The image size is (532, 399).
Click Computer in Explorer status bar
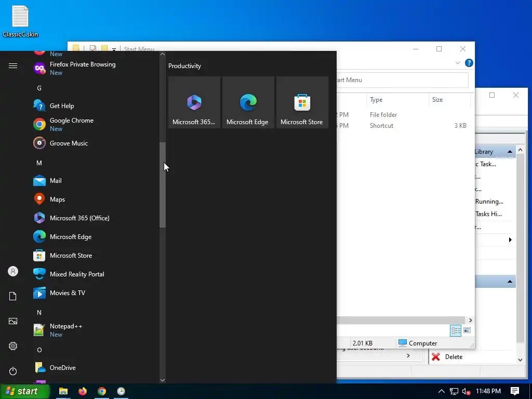tap(418, 343)
